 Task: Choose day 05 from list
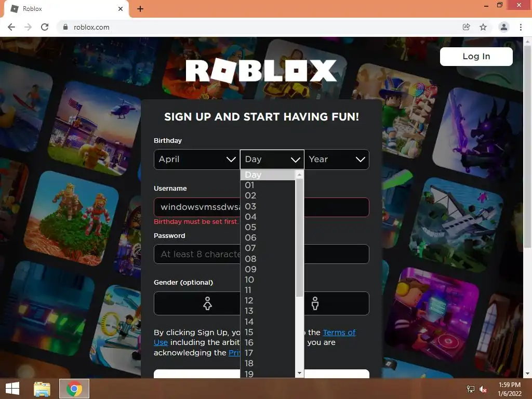pyautogui.click(x=268, y=228)
